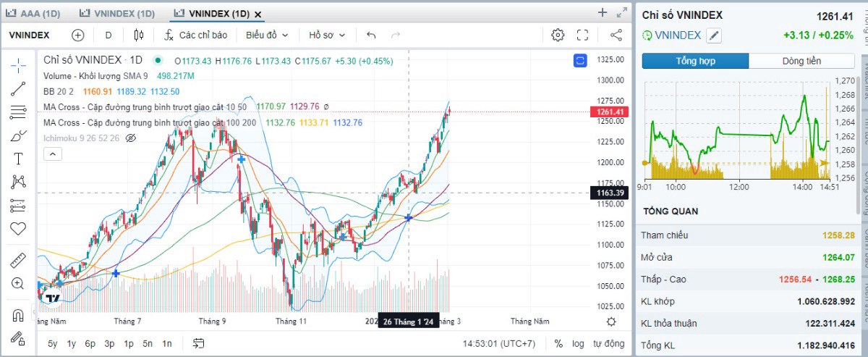Screen dimensions: 868x357
Task: Switch to the AAA (1D) tab
Action: pos(34,13)
